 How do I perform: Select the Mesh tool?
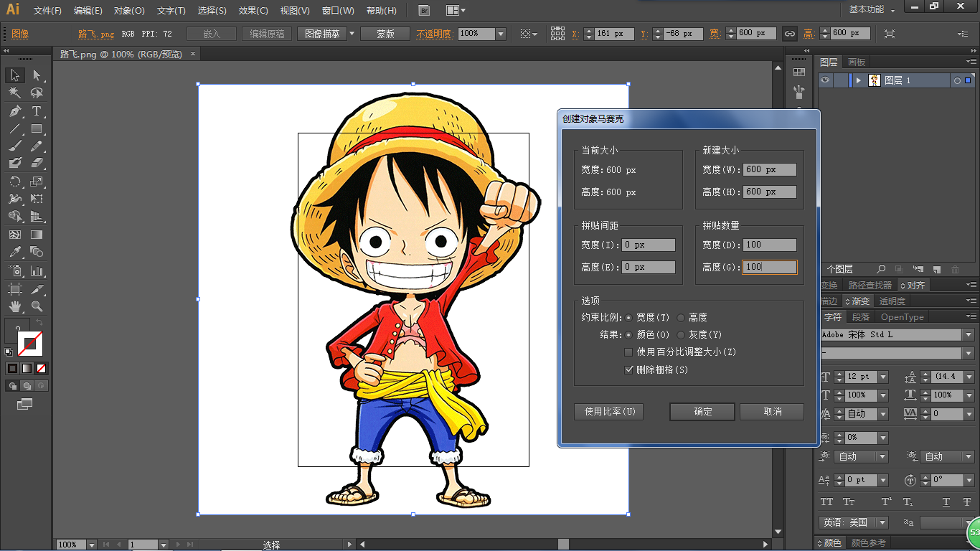15,235
